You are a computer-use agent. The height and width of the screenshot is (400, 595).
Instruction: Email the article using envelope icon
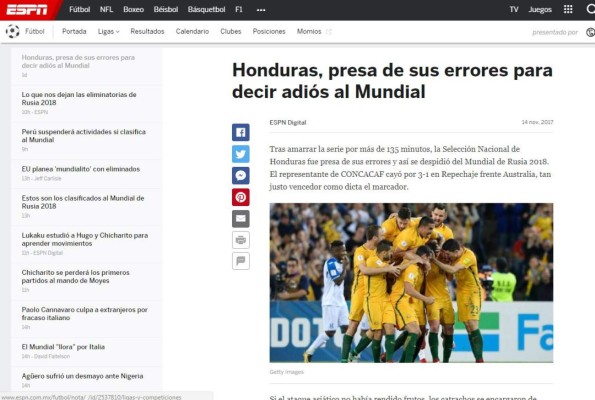click(x=241, y=219)
